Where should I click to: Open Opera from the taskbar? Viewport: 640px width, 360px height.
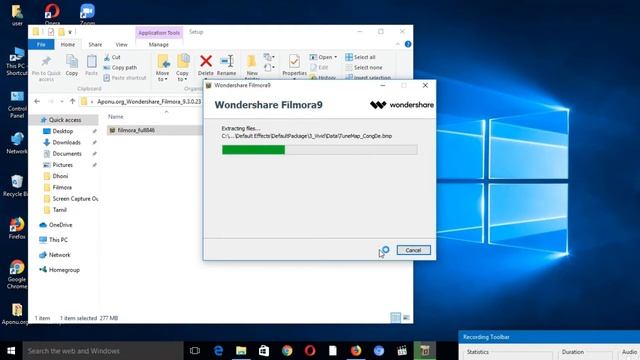310,351
